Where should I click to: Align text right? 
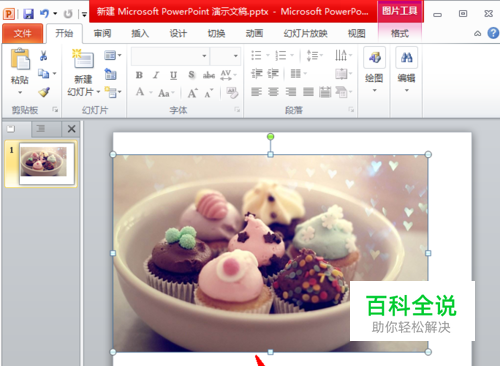291,91
